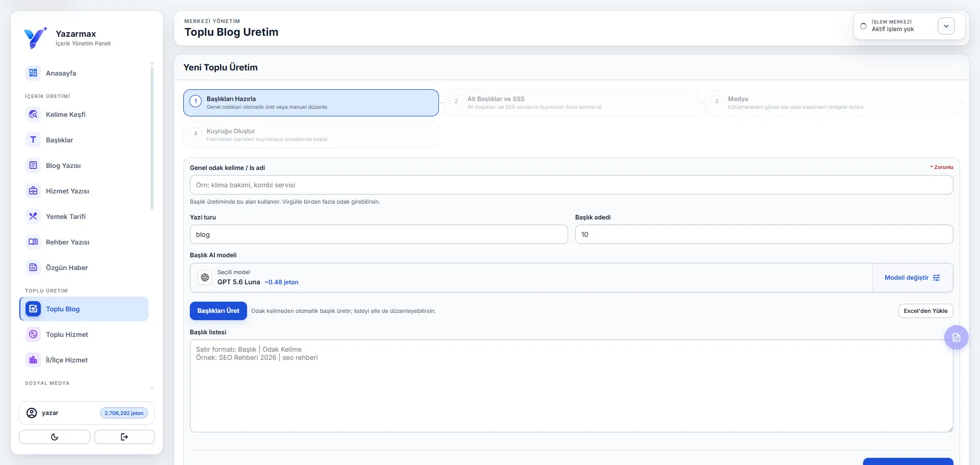
Task: Open the Yazı türü blog selector
Action: point(379,234)
